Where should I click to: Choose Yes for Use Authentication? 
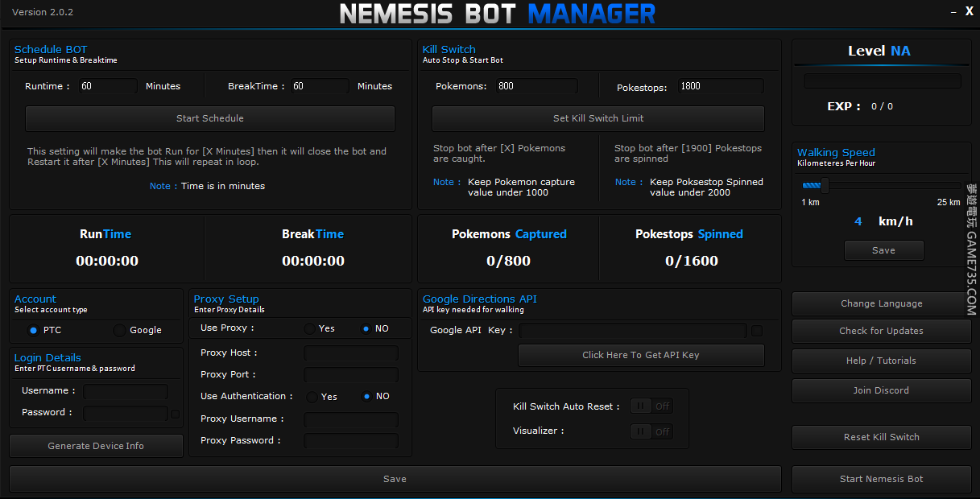pos(312,397)
